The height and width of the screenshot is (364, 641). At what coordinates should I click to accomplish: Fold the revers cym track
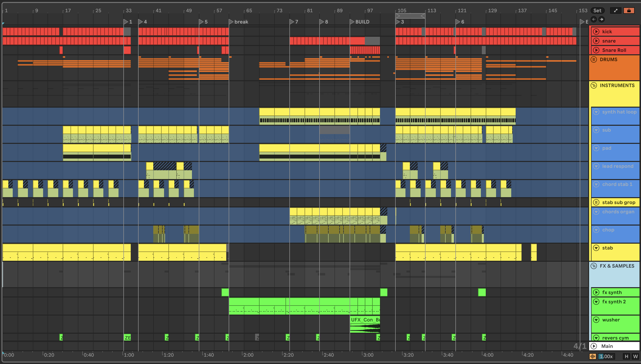click(596, 338)
